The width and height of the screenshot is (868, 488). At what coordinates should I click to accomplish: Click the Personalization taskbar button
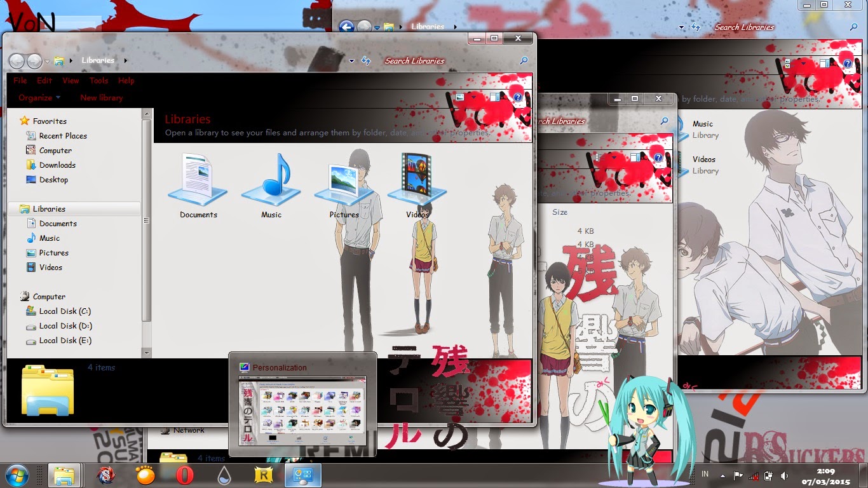302,475
